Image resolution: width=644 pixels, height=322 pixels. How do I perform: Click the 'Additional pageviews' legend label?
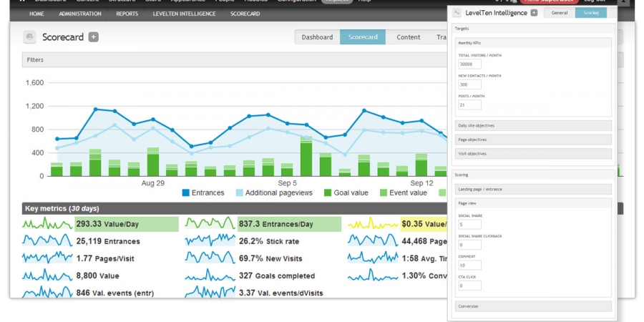[279, 192]
